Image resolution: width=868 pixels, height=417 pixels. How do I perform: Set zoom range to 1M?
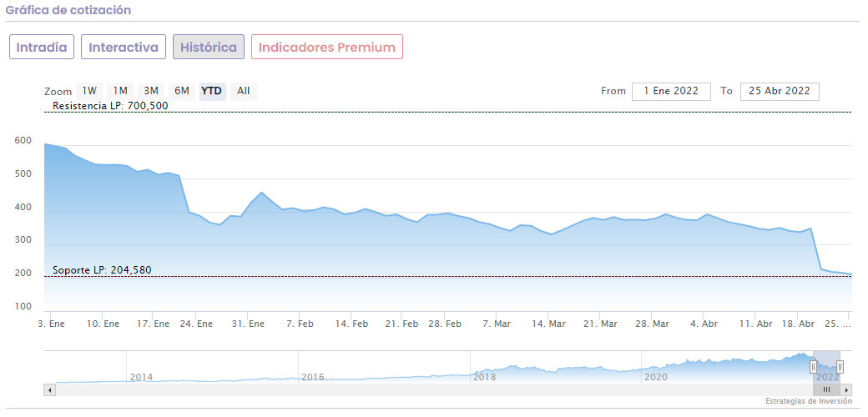point(120,91)
